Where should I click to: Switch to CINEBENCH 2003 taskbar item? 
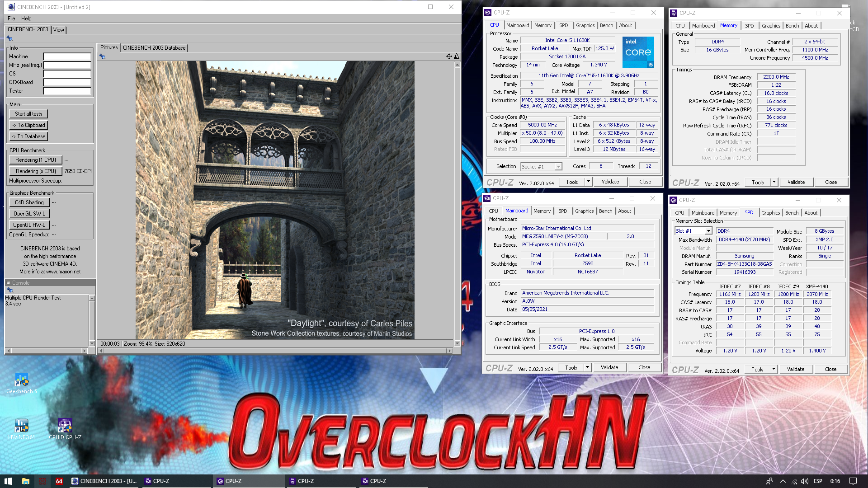tap(104, 481)
